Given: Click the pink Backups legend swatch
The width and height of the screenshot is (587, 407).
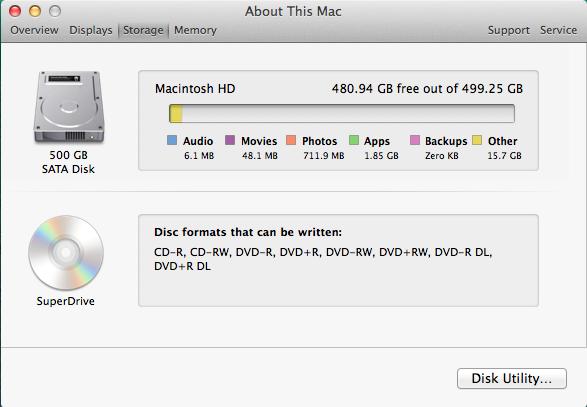Looking at the screenshot, I should tap(415, 140).
